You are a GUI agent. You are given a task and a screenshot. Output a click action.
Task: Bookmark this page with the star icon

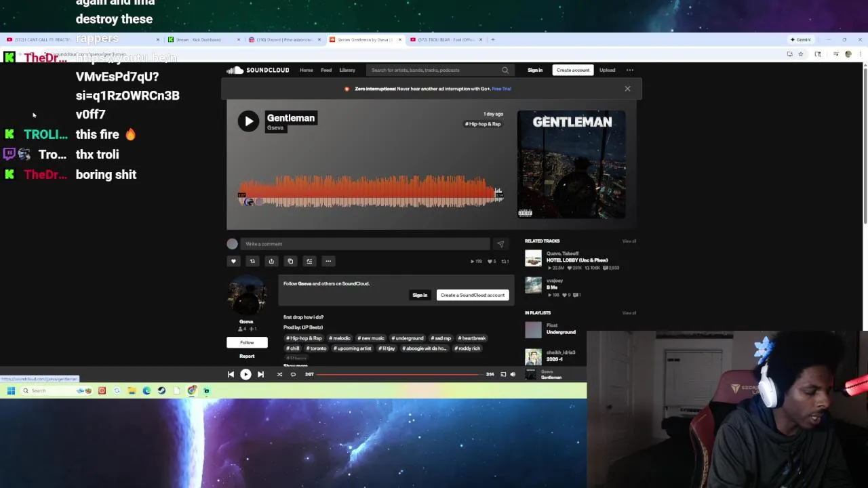(801, 54)
